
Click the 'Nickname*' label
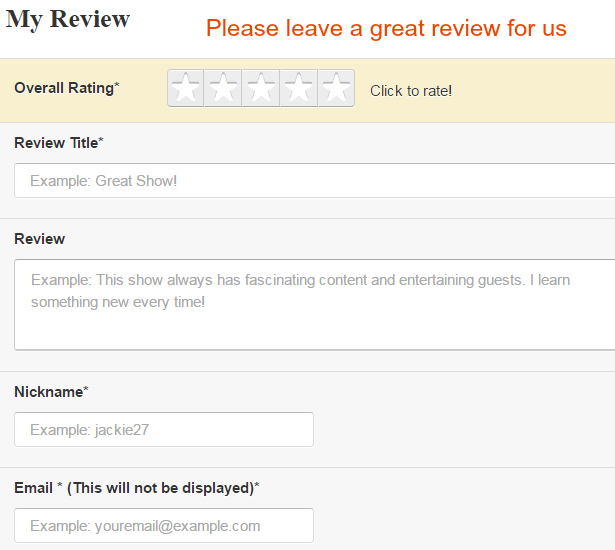51,392
